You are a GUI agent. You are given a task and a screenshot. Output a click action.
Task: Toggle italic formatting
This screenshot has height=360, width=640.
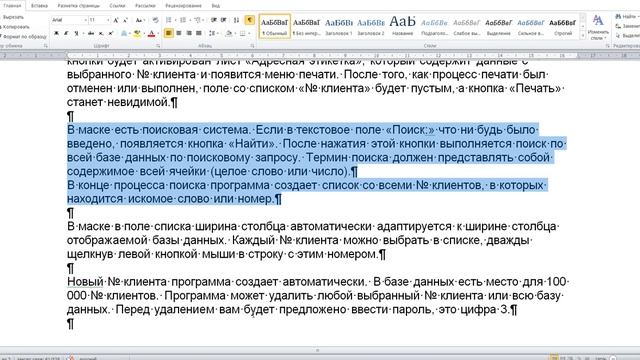pyautogui.click(x=66, y=33)
